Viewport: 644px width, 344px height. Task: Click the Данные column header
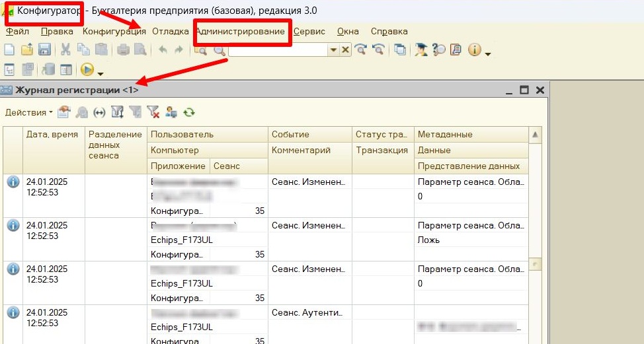click(471, 150)
